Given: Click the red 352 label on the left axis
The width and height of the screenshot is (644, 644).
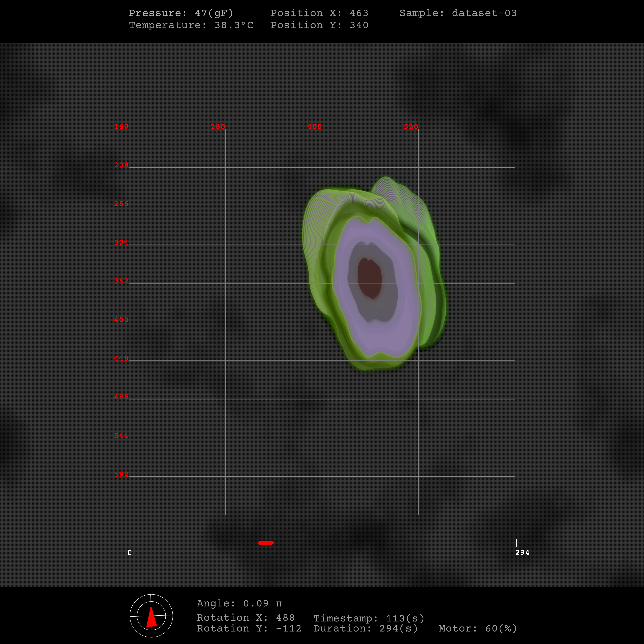Looking at the screenshot, I should [x=121, y=281].
